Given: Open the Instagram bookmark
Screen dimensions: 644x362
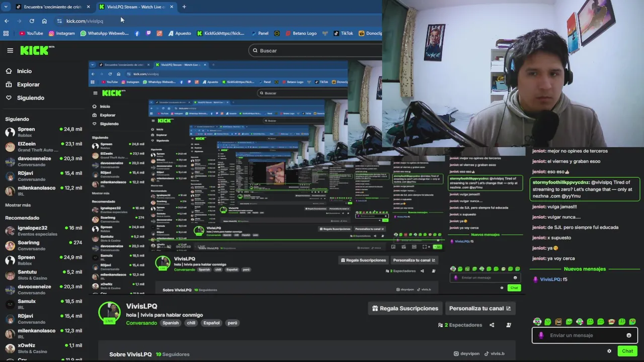Looking at the screenshot, I should point(61,33).
